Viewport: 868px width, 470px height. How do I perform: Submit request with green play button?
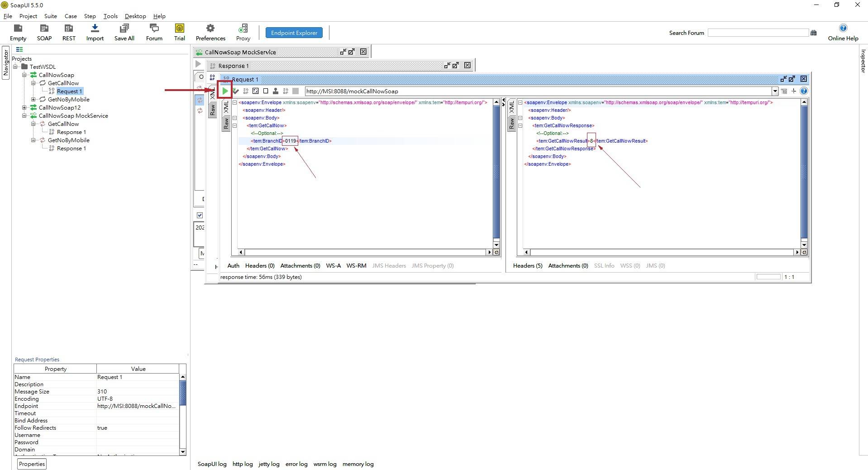[225, 91]
